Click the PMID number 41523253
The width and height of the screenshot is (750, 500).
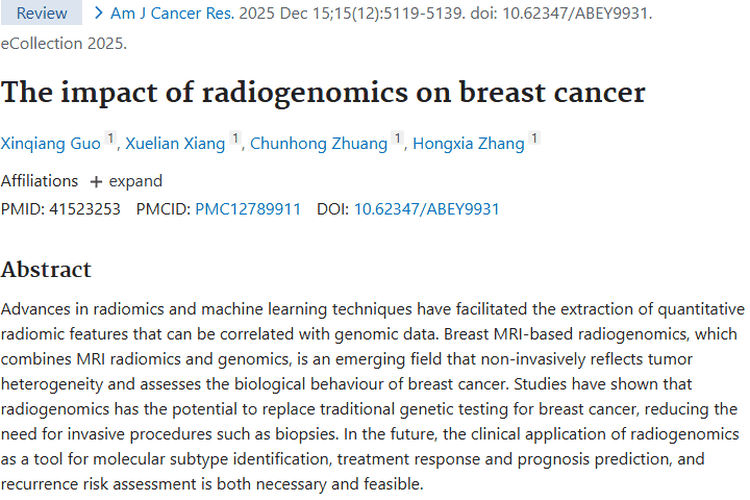pos(84,209)
